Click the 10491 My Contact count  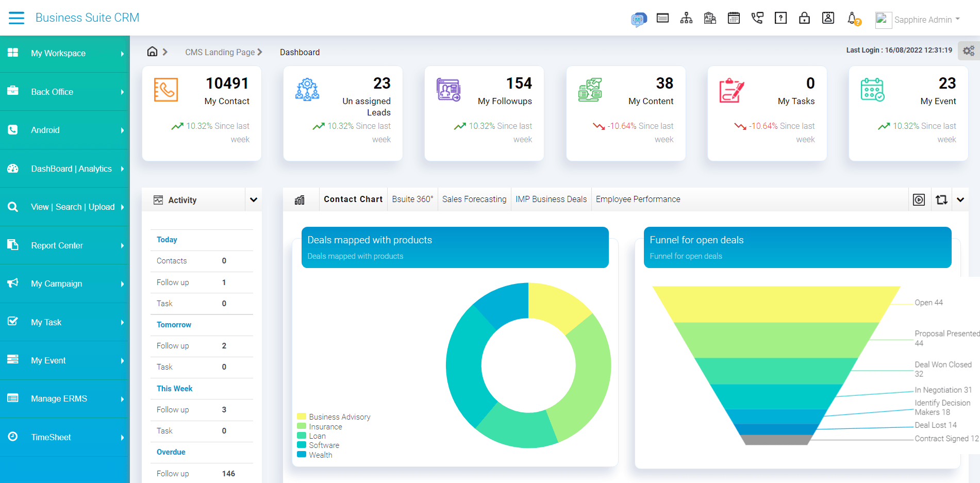coord(227,83)
